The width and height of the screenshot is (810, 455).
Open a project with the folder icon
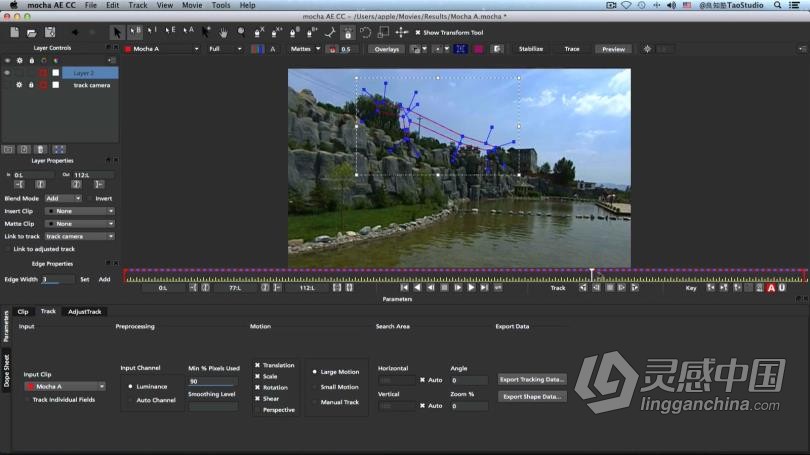point(32,33)
